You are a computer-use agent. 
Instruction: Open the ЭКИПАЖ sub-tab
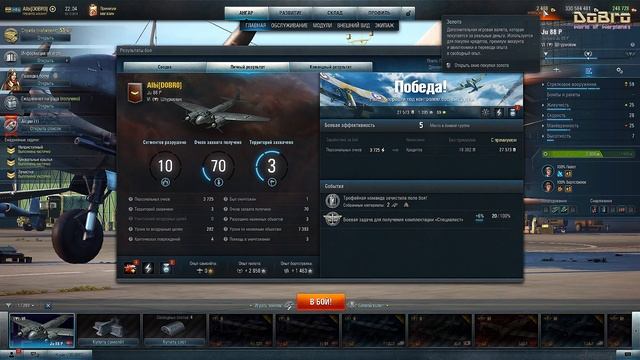384,25
